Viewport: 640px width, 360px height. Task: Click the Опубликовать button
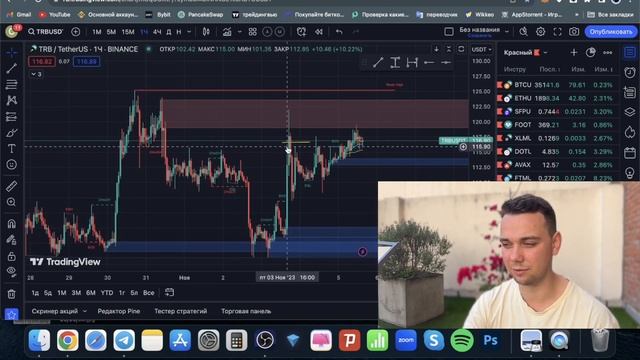pos(611,32)
